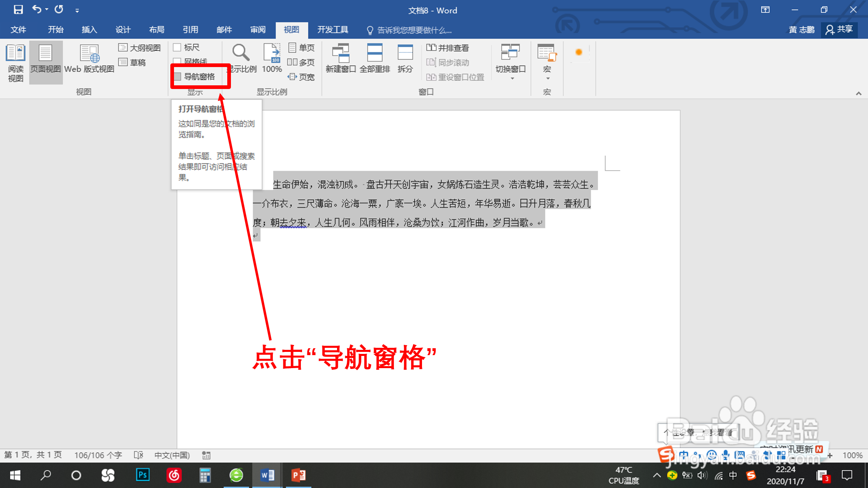Switch to the 插入 tab
This screenshot has height=488, width=868.
pos(89,30)
